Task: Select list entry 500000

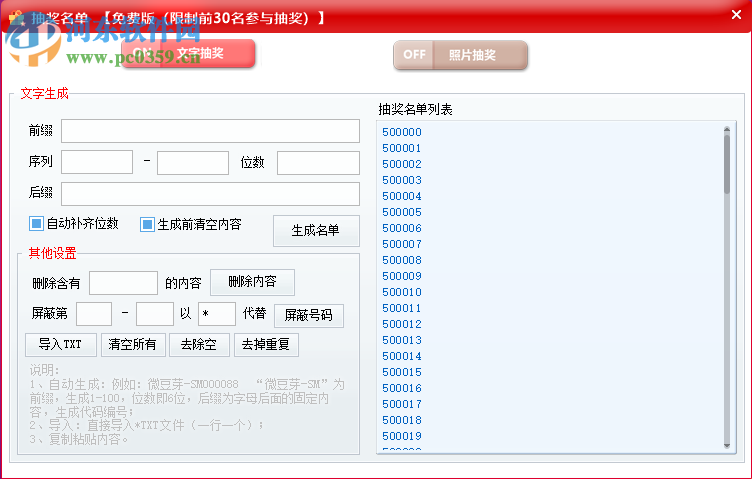Action: click(x=402, y=132)
